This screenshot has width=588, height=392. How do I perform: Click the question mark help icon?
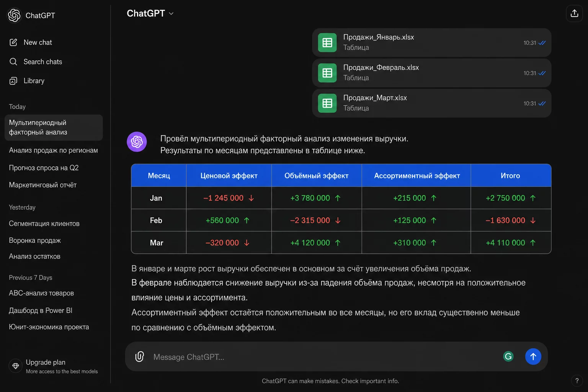(577, 381)
